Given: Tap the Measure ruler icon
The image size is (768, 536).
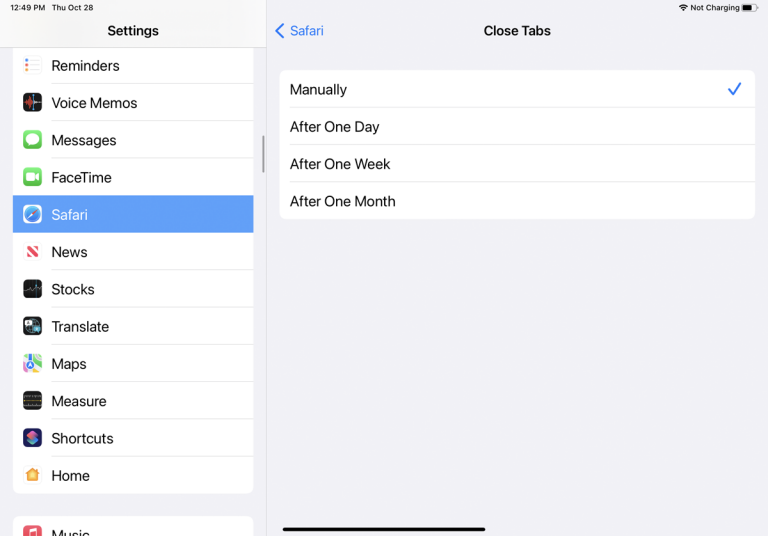Looking at the screenshot, I should pyautogui.click(x=33, y=401).
